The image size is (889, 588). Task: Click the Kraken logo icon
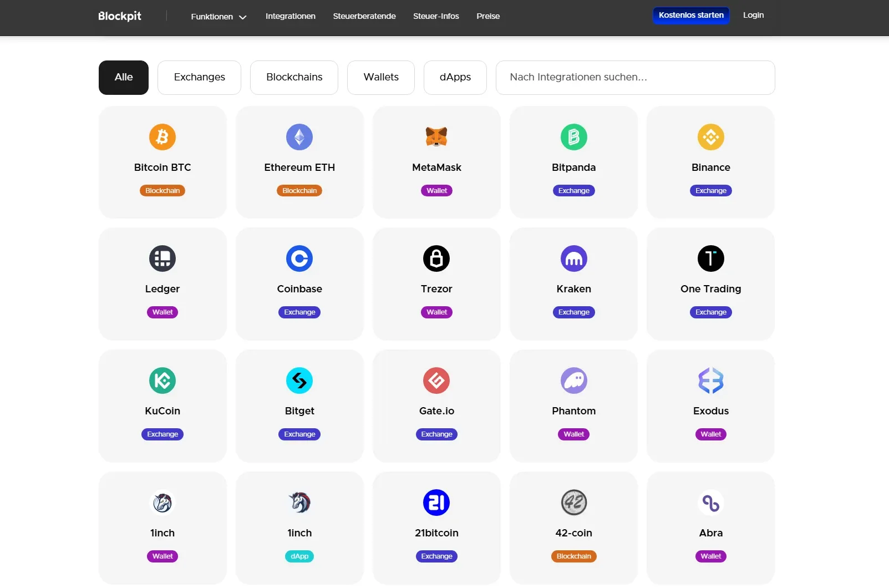[x=574, y=258]
